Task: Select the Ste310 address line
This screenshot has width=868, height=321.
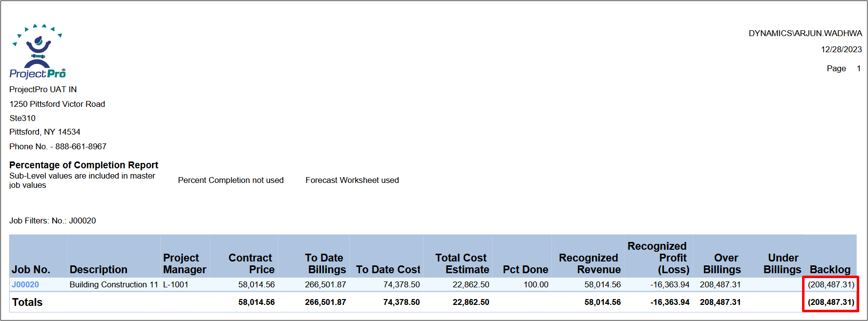Action: pyautogui.click(x=22, y=118)
